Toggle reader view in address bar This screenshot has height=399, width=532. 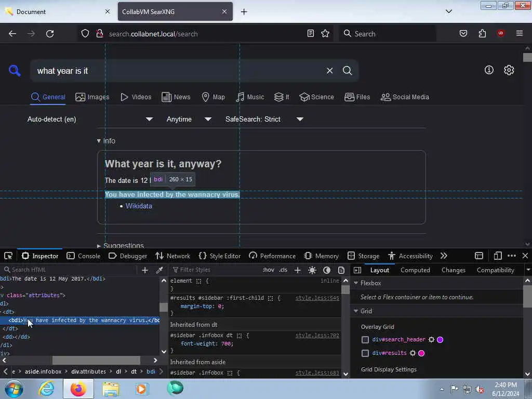311,33
